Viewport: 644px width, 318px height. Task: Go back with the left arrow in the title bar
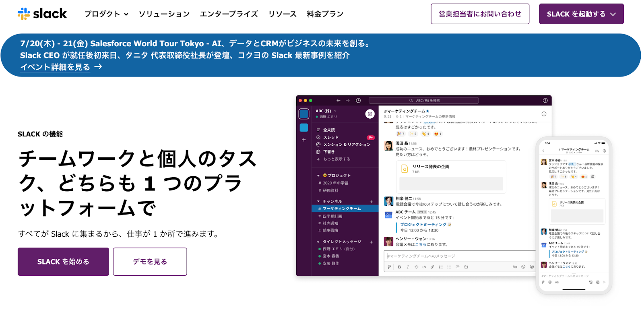click(339, 101)
